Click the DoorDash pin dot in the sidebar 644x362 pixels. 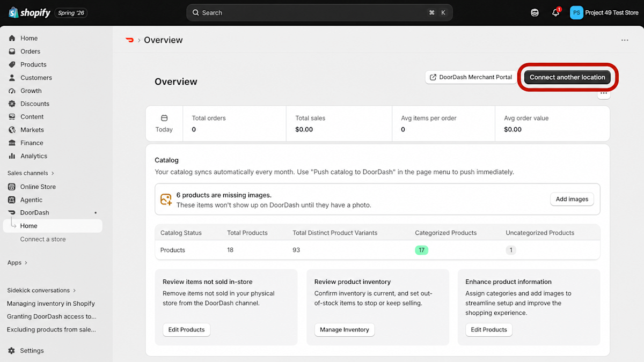click(96, 213)
